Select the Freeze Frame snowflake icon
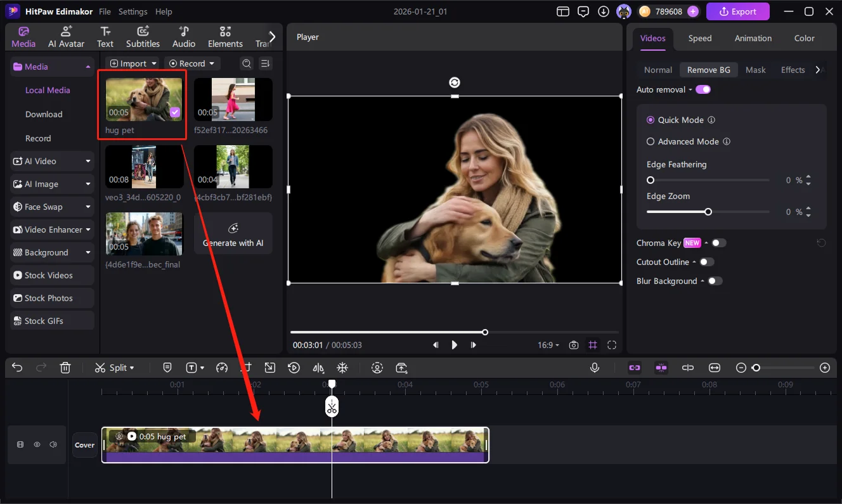 342,368
